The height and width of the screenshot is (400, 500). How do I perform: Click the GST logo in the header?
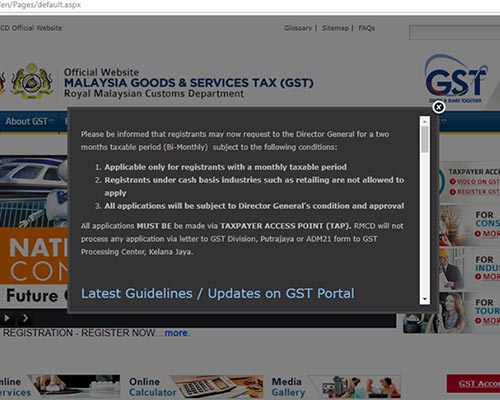click(456, 79)
